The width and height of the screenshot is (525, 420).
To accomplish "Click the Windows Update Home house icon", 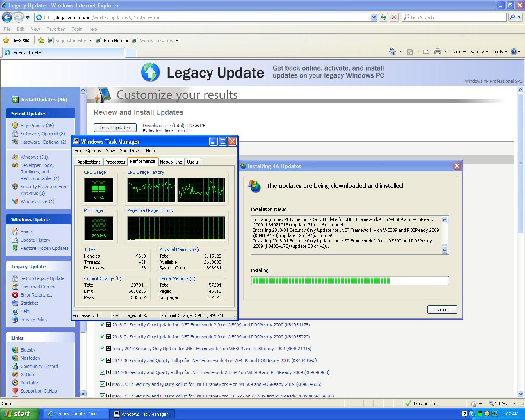I will [x=15, y=232].
